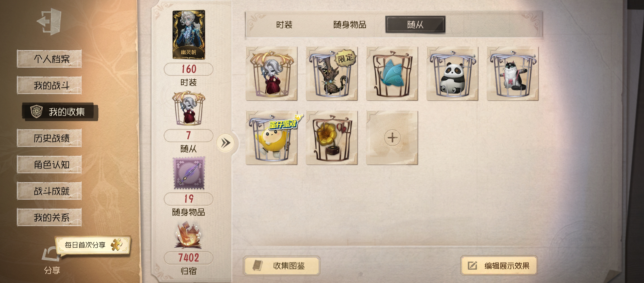Click the 每日首次分享 puzzle banner

[x=93, y=245]
